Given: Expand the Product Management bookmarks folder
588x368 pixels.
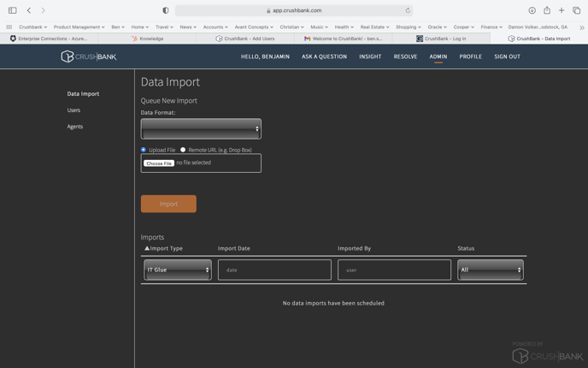Looking at the screenshot, I should [79, 27].
